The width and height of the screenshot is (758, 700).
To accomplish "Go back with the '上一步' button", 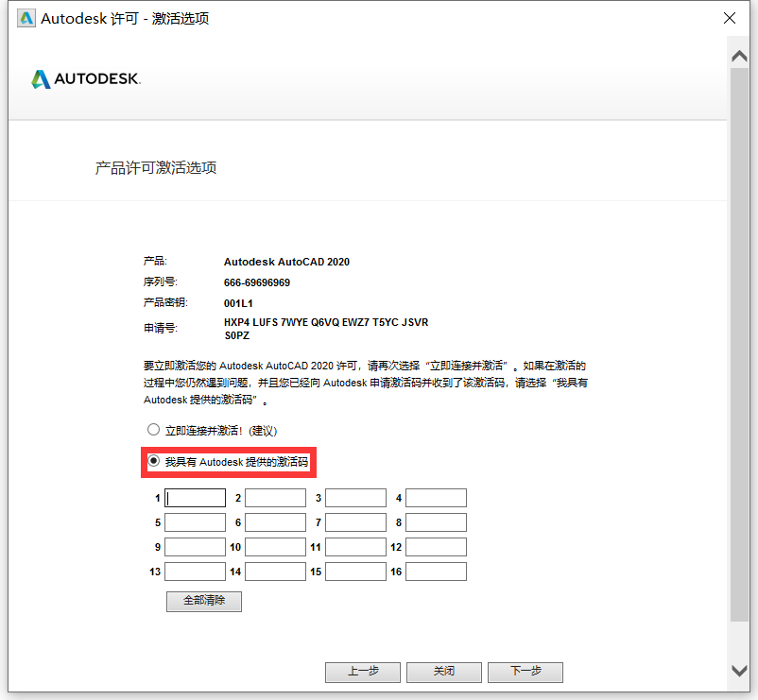I will click(x=363, y=672).
